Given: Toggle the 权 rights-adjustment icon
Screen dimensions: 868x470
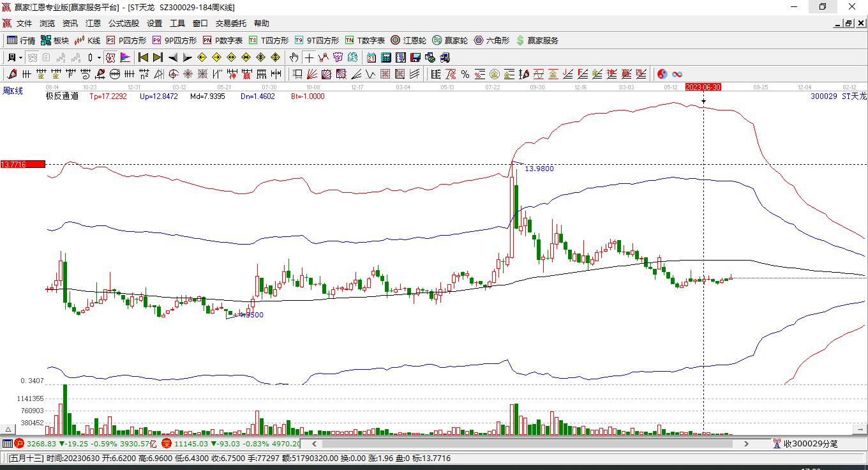Looking at the screenshot, I should tap(110, 57).
